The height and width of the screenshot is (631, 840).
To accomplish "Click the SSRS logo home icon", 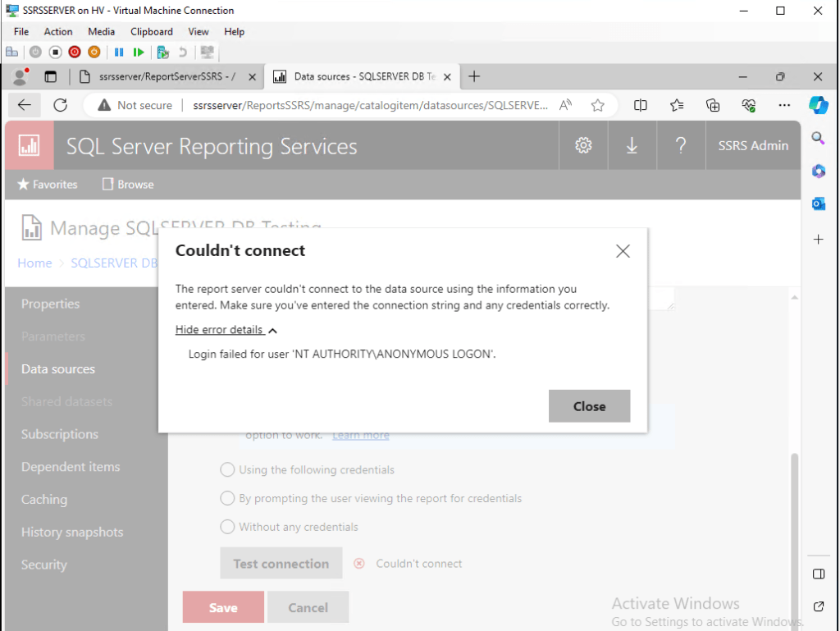I will [29, 145].
